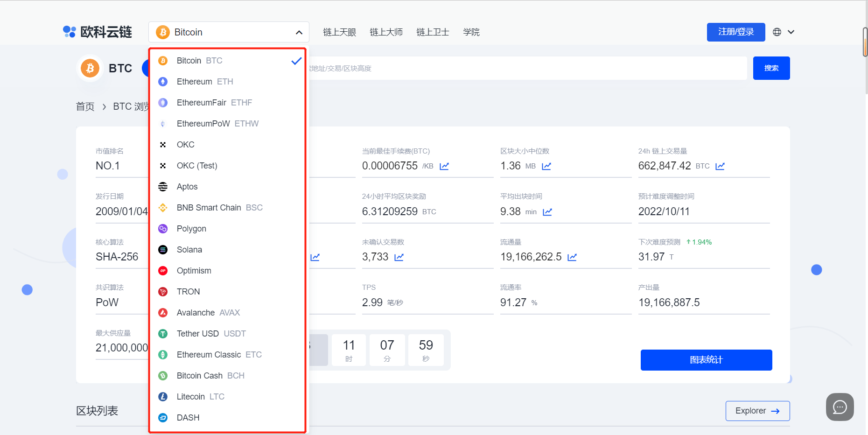Open chart for best transaction fee
Viewport: 868px width, 435px height.
(x=444, y=166)
